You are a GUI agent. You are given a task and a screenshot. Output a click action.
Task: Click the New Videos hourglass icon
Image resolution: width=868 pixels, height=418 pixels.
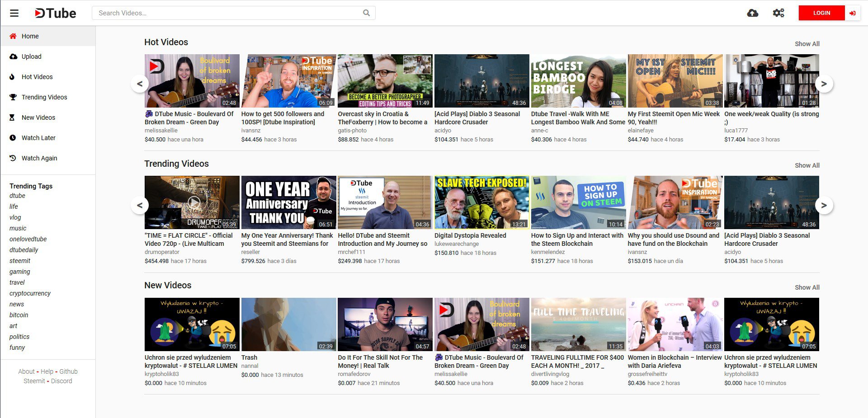pyautogui.click(x=12, y=117)
